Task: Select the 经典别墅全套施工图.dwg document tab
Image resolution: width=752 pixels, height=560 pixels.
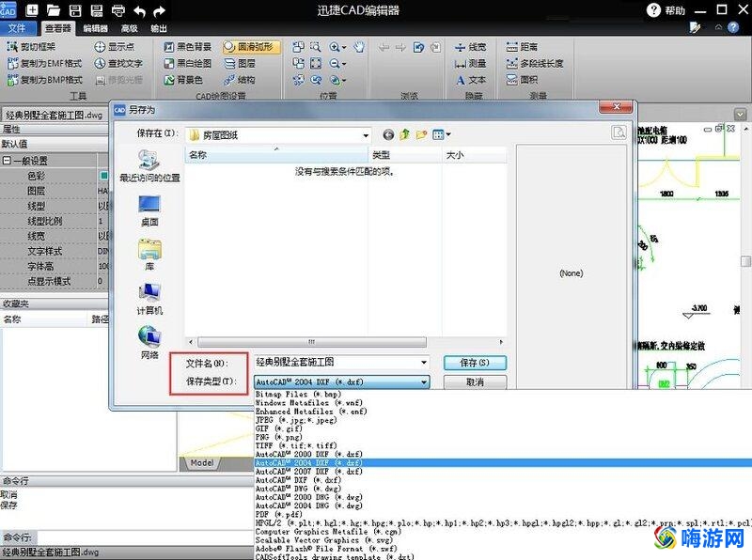Action: point(55,115)
